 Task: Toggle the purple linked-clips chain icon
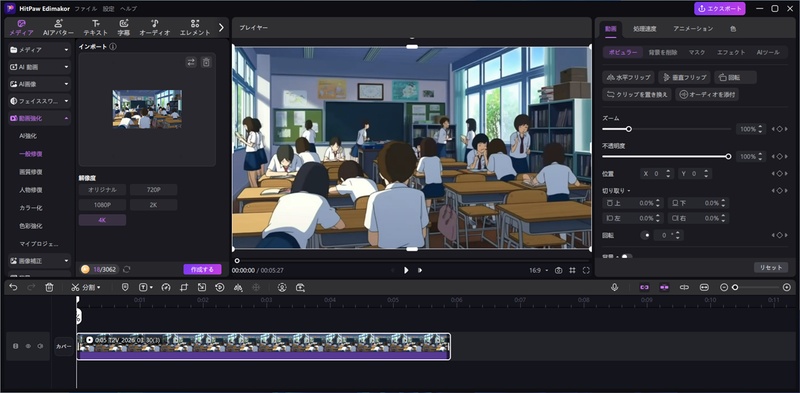click(644, 287)
